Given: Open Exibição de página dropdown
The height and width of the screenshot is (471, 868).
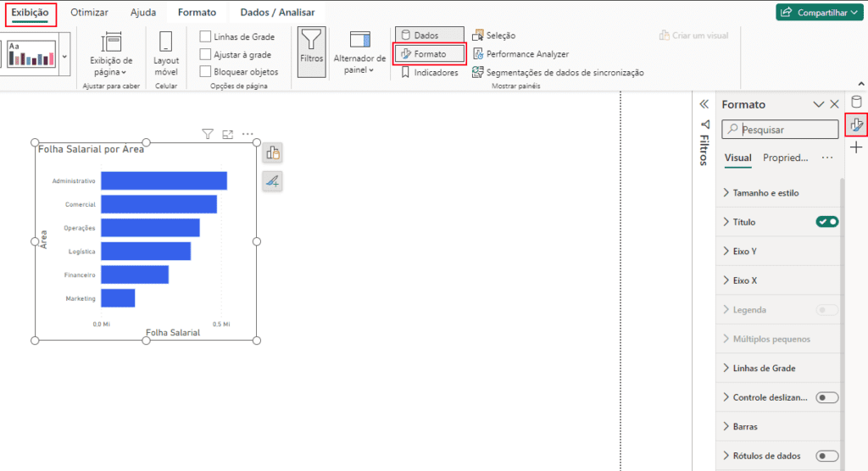Looking at the screenshot, I should pyautogui.click(x=111, y=54).
